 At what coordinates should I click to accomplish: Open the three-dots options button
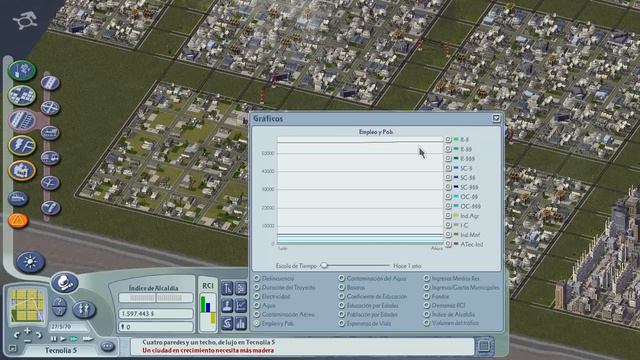[x=107, y=347]
